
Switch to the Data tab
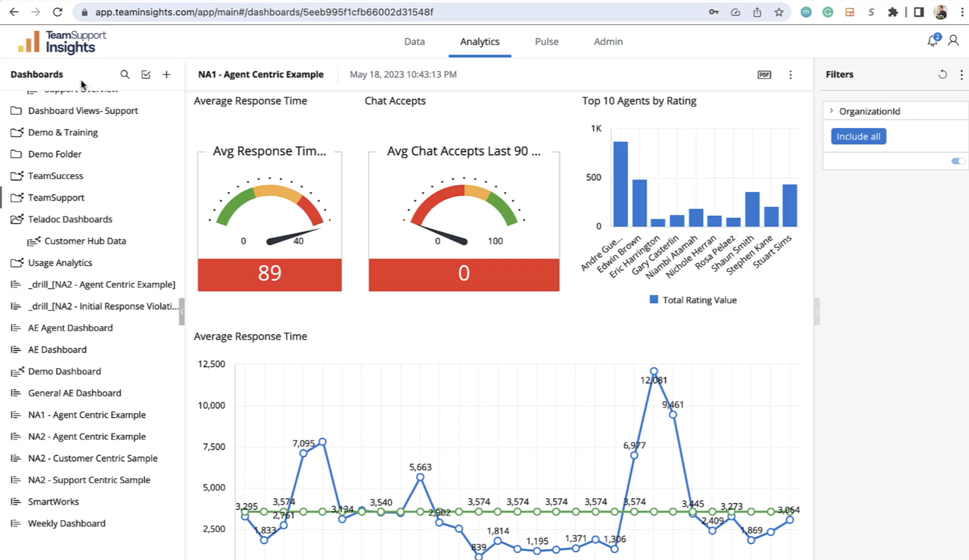pos(414,41)
